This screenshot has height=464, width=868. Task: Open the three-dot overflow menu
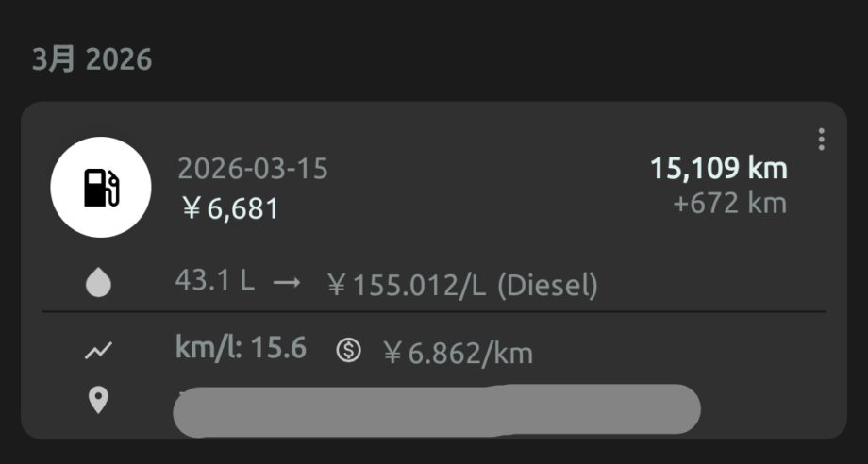tap(821, 140)
